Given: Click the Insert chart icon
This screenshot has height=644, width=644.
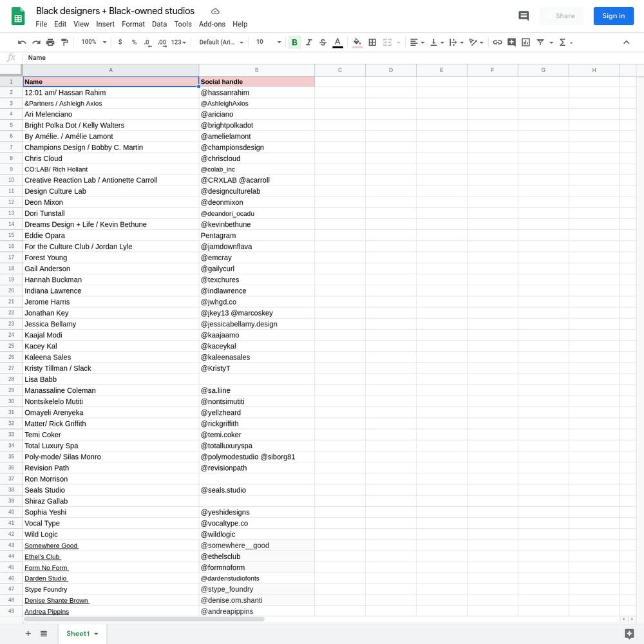Looking at the screenshot, I should [x=526, y=42].
